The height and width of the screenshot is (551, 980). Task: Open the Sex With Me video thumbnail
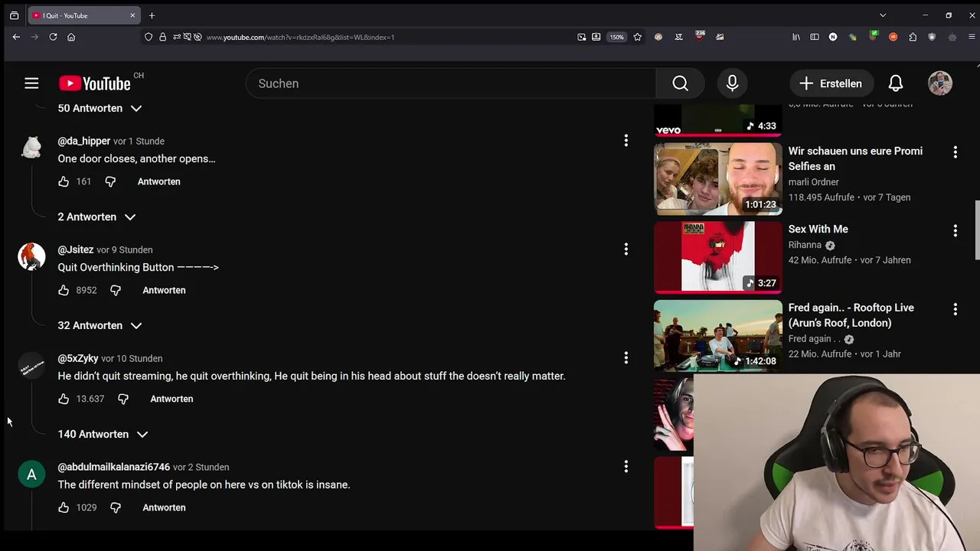[718, 257]
